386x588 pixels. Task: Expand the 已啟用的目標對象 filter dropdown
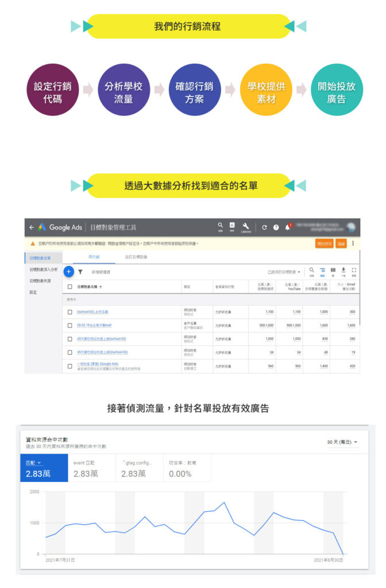[284, 272]
